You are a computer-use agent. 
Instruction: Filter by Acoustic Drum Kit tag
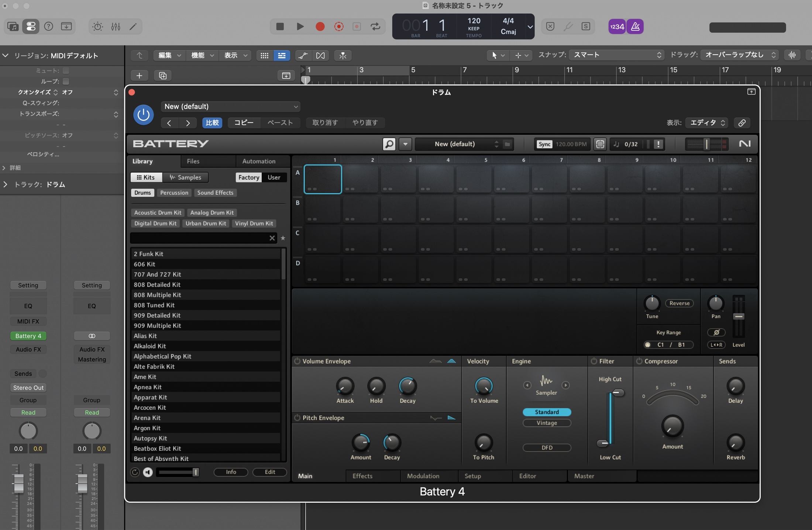[158, 213]
